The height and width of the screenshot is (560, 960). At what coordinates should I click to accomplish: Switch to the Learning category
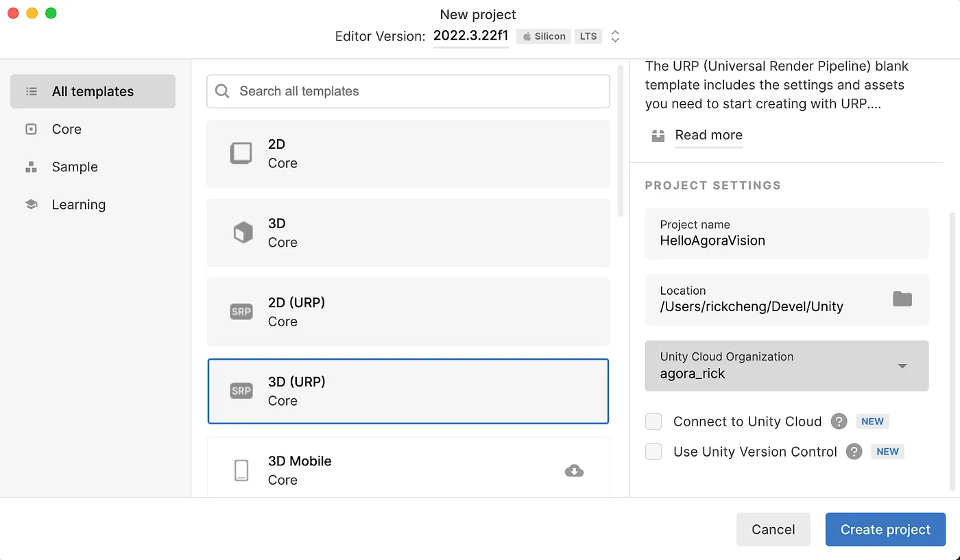point(78,205)
